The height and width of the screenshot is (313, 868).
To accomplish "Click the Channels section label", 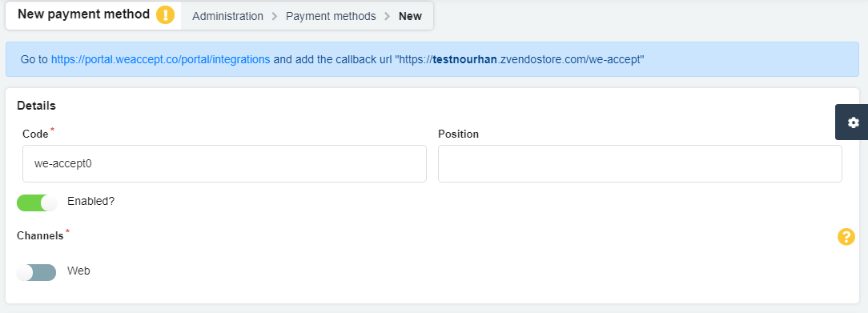I will [40, 235].
